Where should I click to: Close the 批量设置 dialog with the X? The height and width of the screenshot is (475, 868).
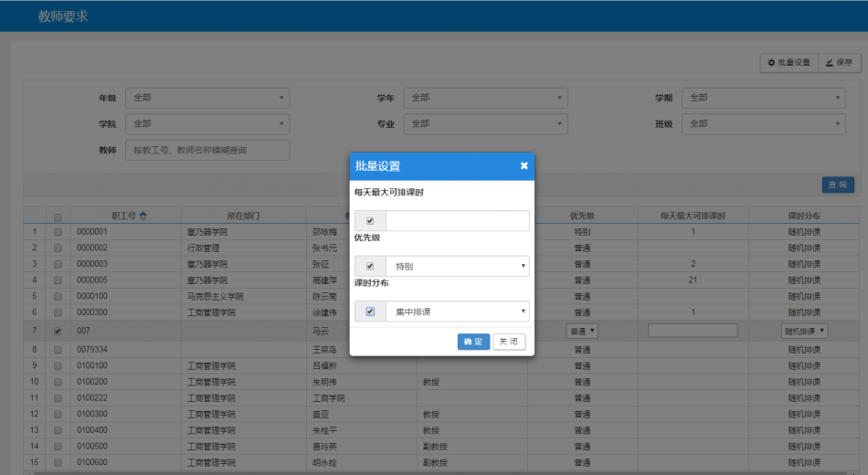click(x=524, y=165)
